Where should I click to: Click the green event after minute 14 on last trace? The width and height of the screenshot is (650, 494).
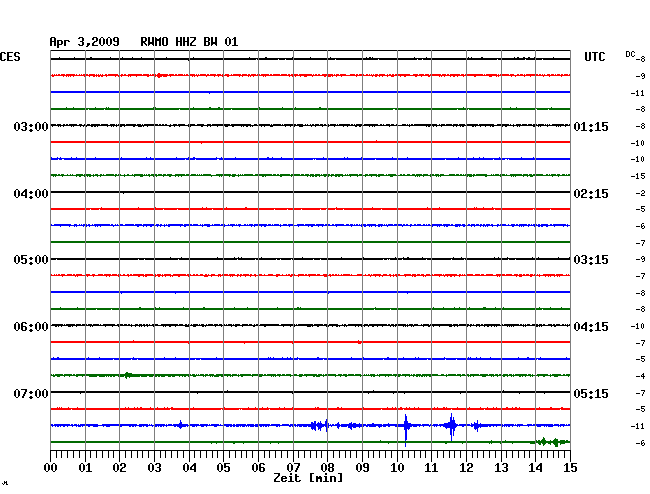tap(551, 442)
